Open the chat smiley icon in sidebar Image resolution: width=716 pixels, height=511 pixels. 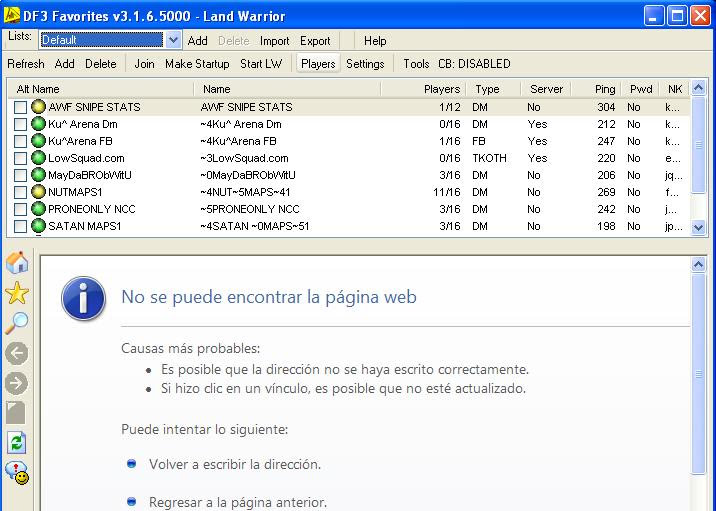click(x=17, y=473)
